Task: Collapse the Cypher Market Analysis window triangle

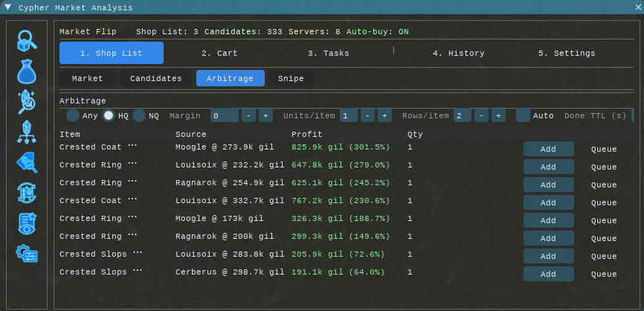Action: click(8, 7)
